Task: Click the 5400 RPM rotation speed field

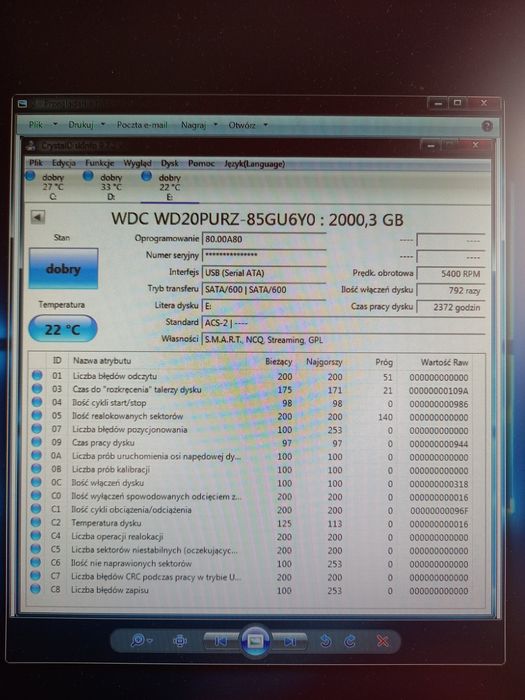Action: 450,273
